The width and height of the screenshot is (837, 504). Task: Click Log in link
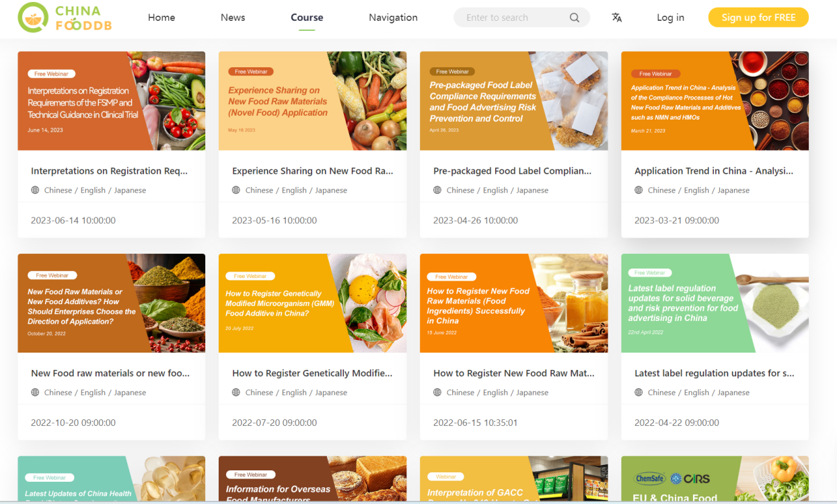click(670, 18)
